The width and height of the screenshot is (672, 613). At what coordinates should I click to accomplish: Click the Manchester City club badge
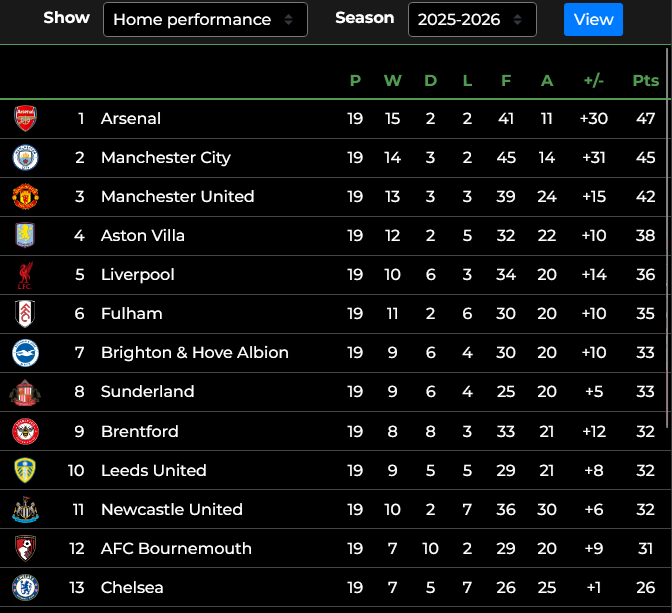[25, 157]
